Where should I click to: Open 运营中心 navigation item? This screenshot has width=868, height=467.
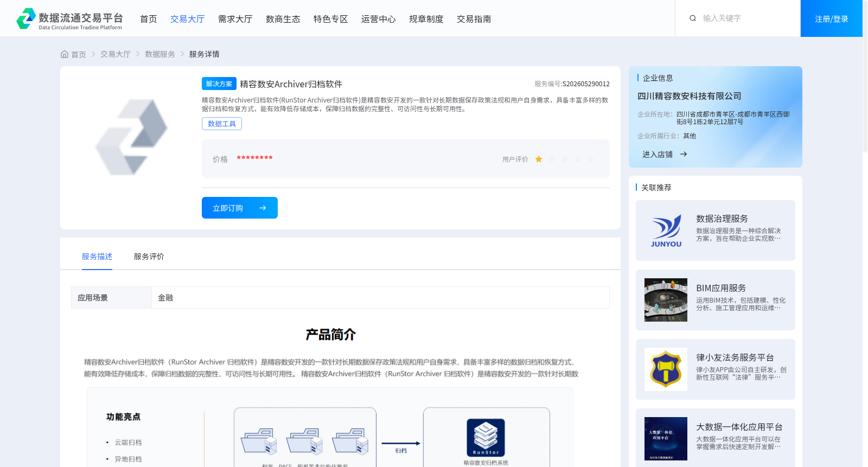379,19
